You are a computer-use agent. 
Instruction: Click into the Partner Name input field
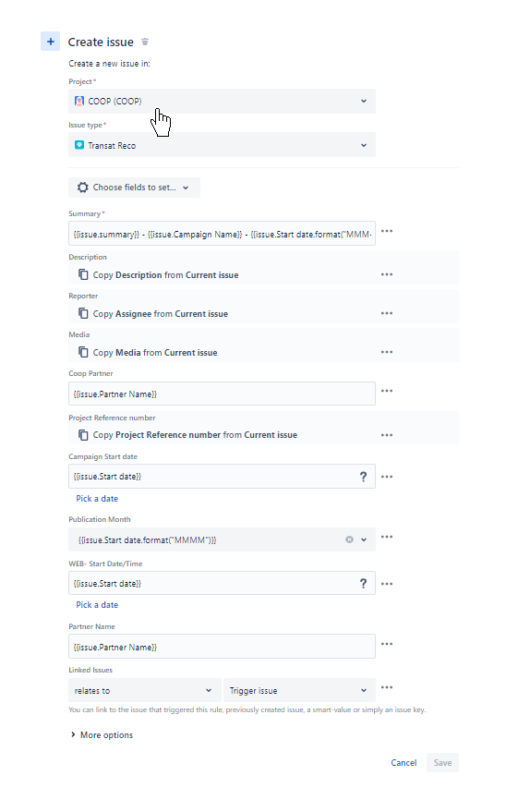222,647
